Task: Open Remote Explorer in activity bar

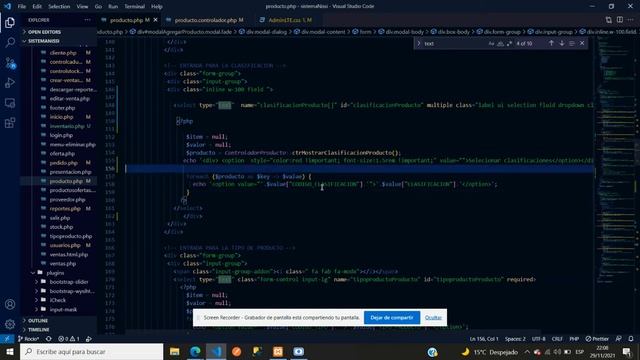Action: pos(10,103)
